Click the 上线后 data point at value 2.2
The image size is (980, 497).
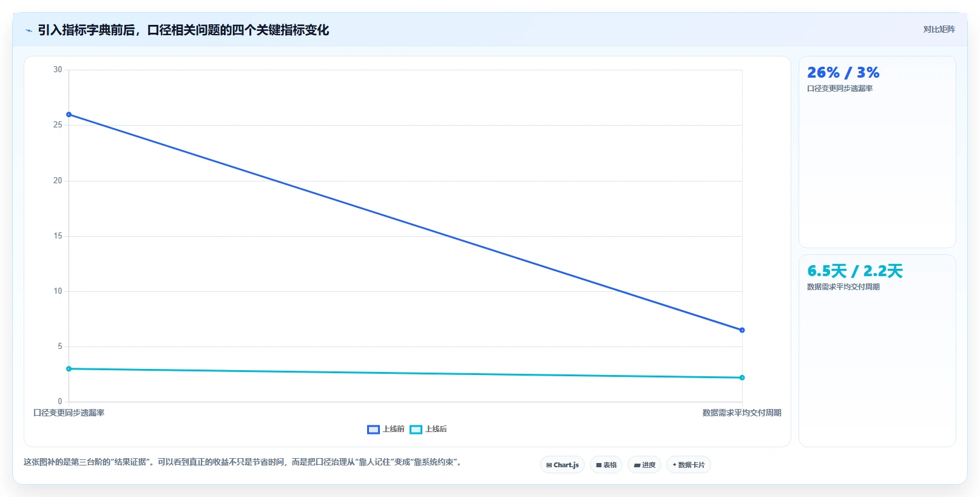point(742,377)
